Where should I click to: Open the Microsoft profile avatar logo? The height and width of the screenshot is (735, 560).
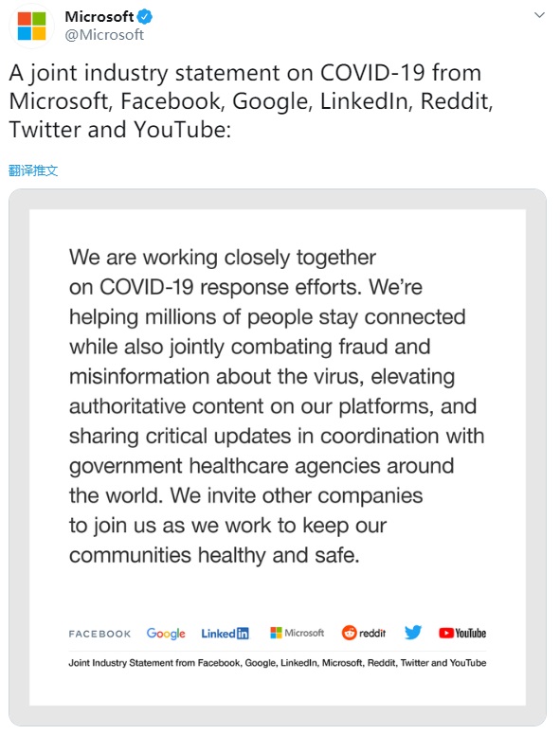[x=31, y=26]
